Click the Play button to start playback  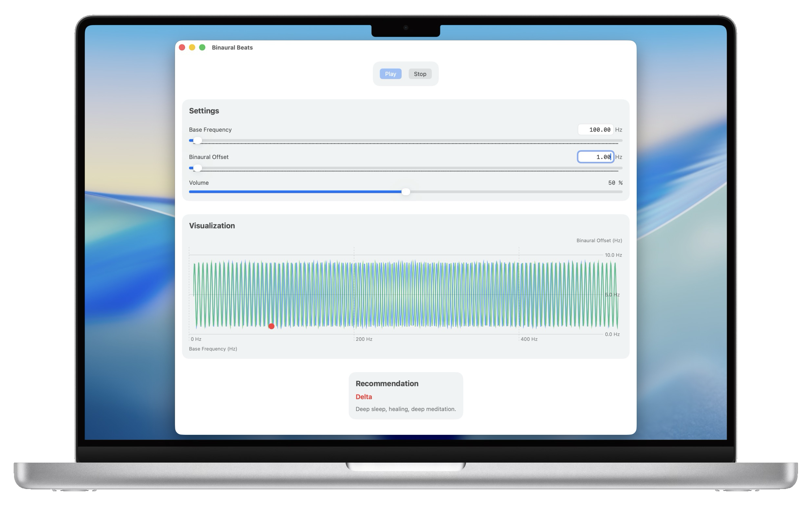pyautogui.click(x=390, y=74)
